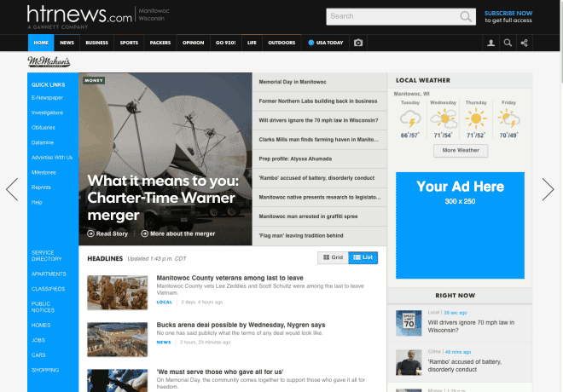Click the magnifier icon in the search box
The image size is (563, 392).
click(x=466, y=16)
